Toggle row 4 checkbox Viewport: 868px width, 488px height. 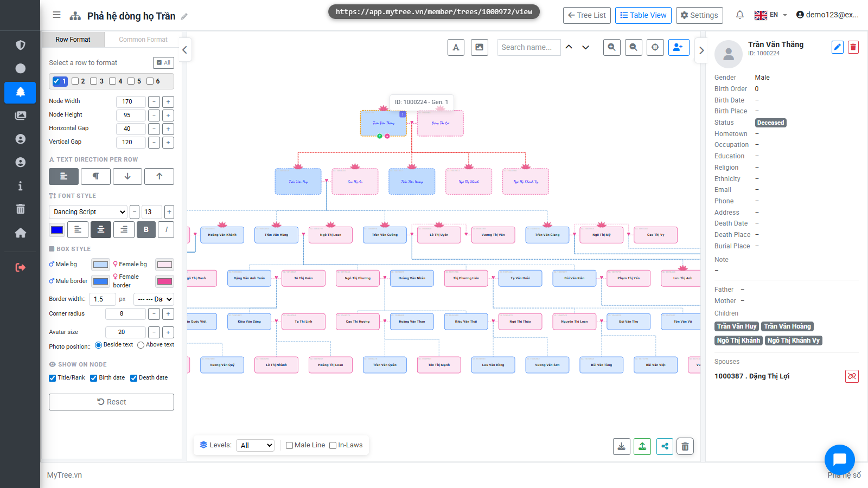coord(112,81)
